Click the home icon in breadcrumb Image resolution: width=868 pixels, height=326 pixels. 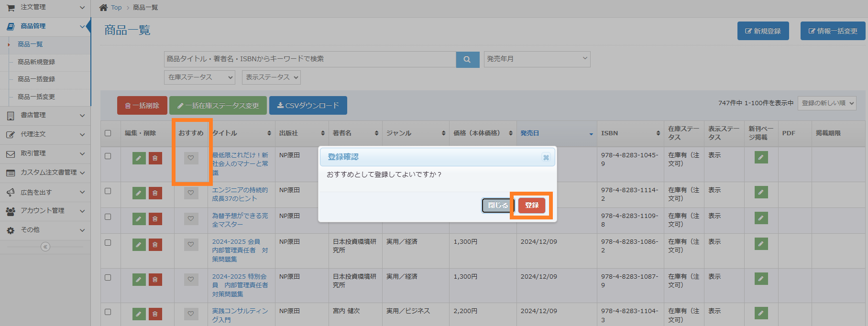[103, 7]
